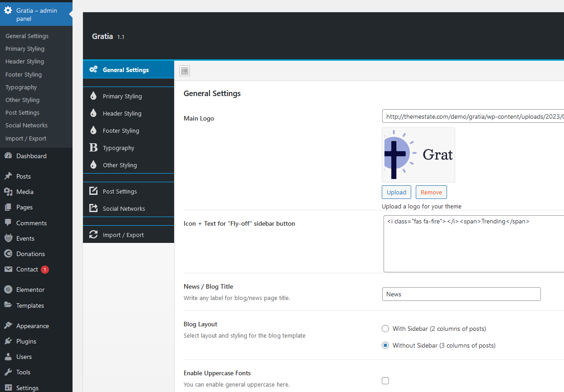
Task: Click the droplet icon beside Header Styling
Action: (93, 113)
